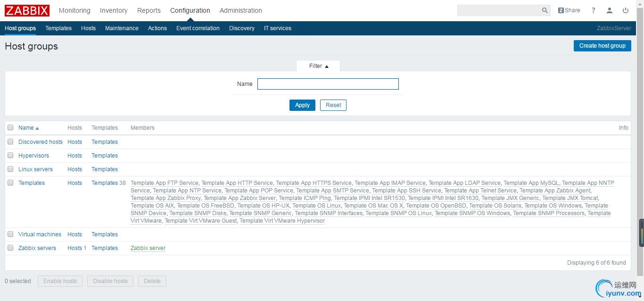Viewport: 644px width, 301px height.
Task: Click the Delete button
Action: (152, 281)
